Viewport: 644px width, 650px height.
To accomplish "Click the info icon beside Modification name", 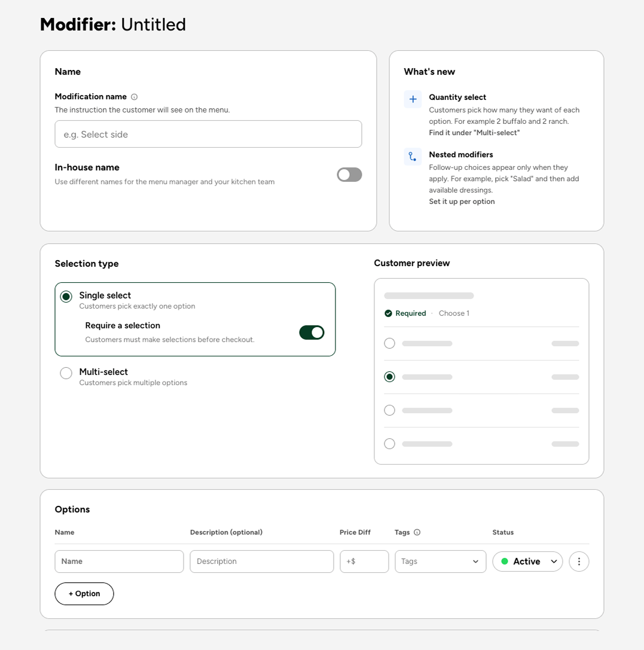I will point(135,97).
